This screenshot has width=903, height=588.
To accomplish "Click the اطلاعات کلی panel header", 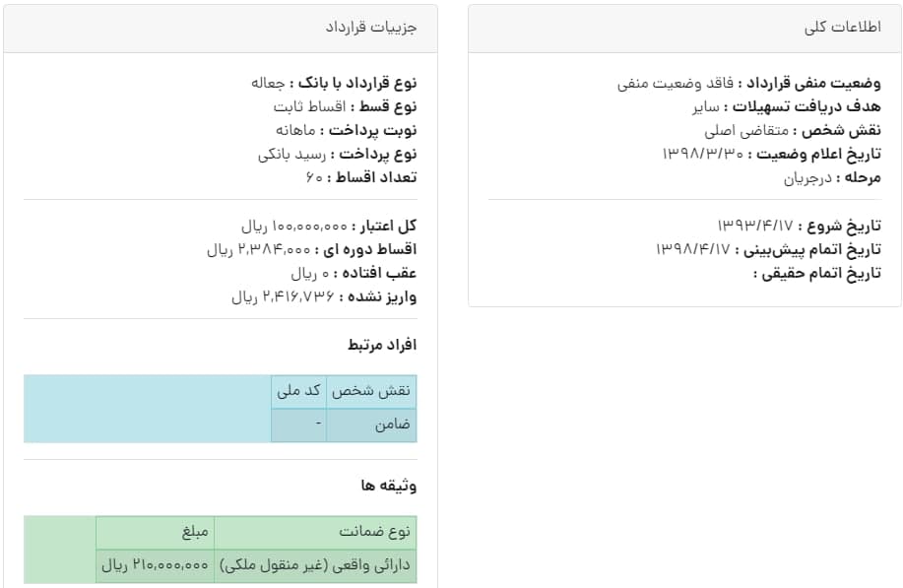I will click(x=684, y=29).
